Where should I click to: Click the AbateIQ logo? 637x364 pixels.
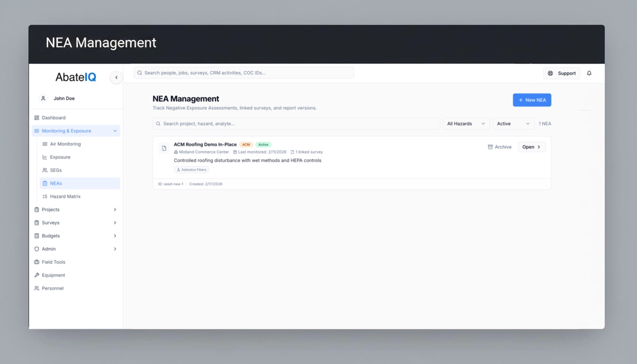(x=76, y=77)
